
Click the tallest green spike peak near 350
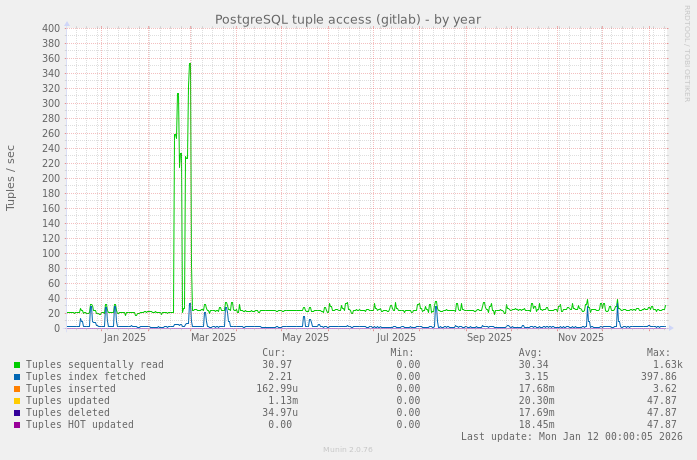coord(190,64)
